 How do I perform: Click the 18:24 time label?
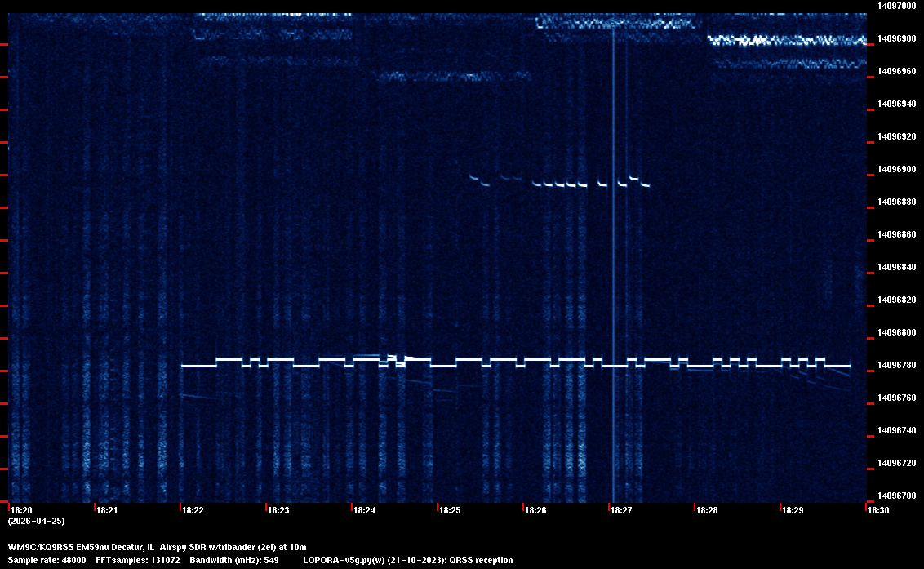click(x=365, y=510)
